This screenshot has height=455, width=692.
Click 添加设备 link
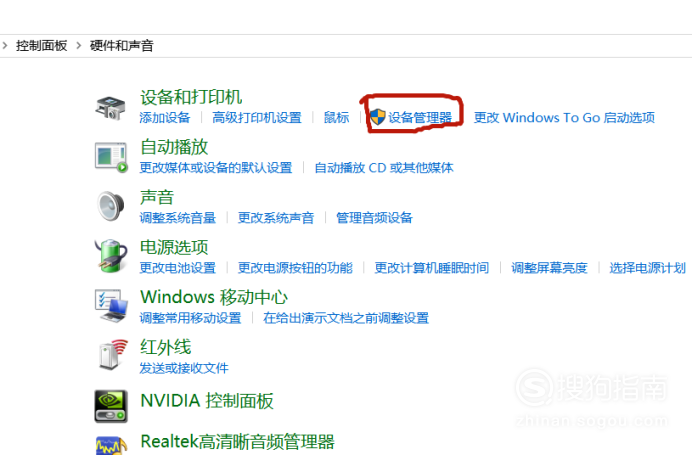click(x=165, y=118)
